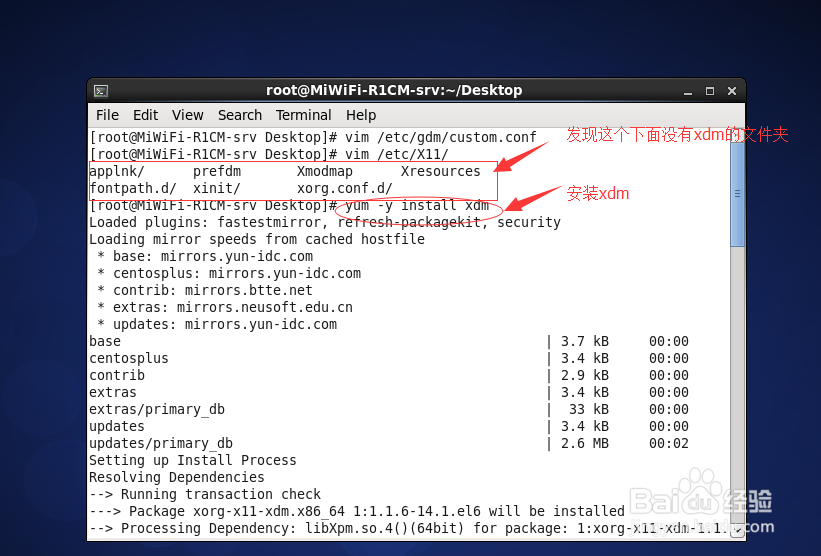Click the terminal icon in title bar

point(101,91)
